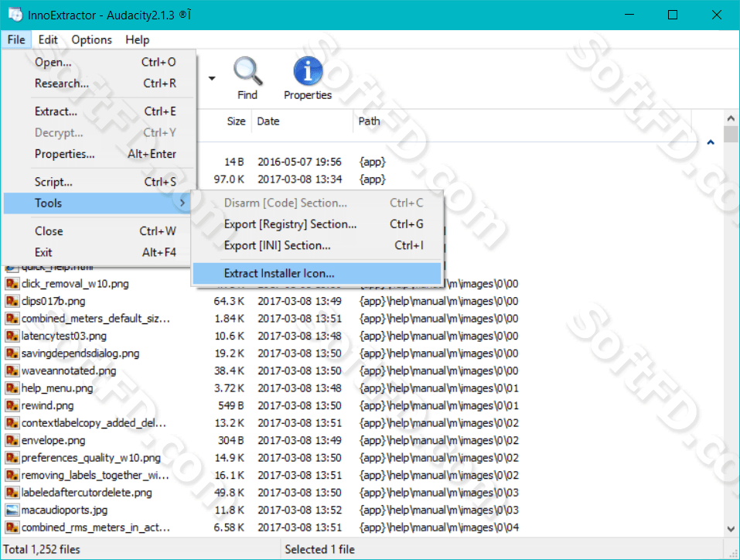The image size is (740, 560).
Task: Choose Close from the File menu
Action: (99, 231)
